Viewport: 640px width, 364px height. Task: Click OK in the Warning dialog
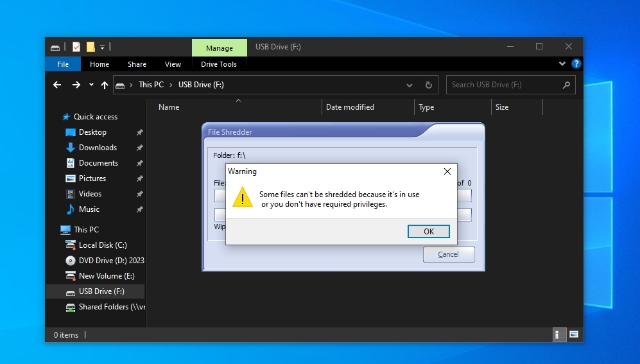[x=429, y=231]
